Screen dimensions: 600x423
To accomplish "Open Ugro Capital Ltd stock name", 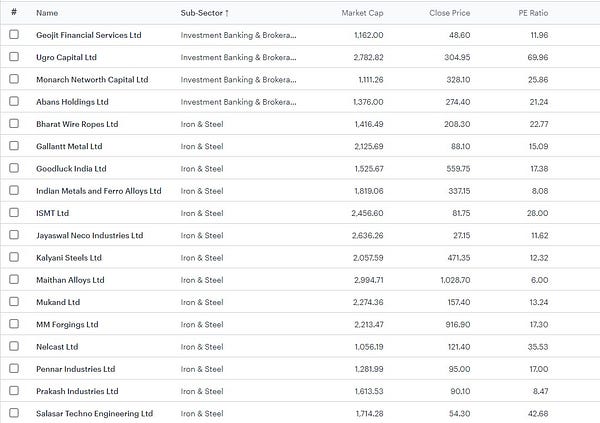I will click(66, 57).
